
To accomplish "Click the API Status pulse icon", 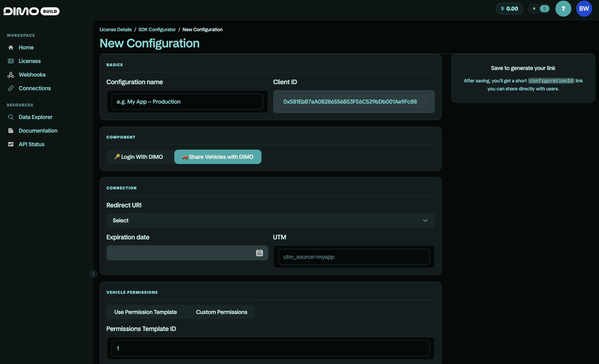I will (x=11, y=144).
